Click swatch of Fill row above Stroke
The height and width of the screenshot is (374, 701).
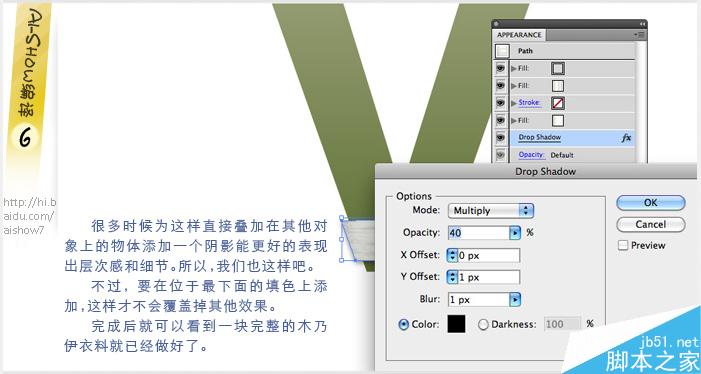tap(557, 86)
